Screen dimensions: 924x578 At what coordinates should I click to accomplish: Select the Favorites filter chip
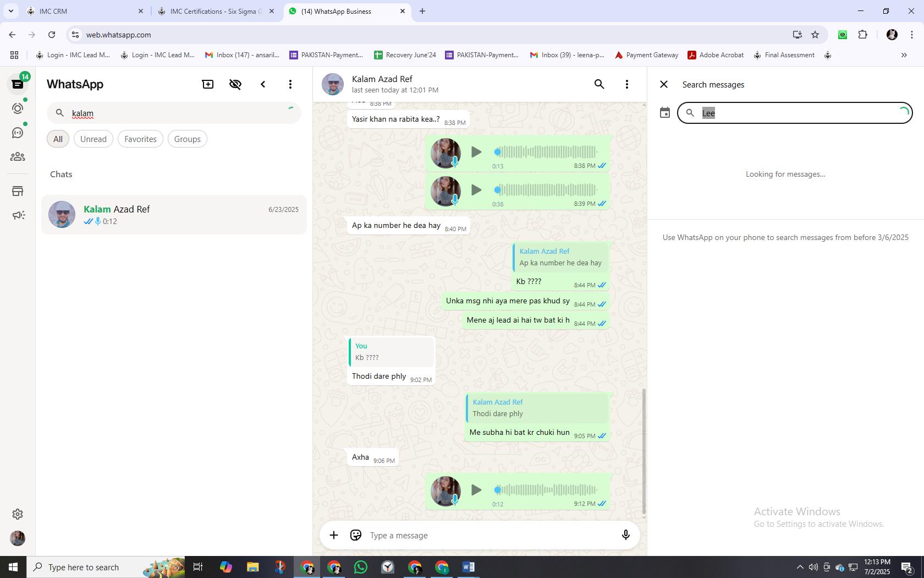point(140,139)
